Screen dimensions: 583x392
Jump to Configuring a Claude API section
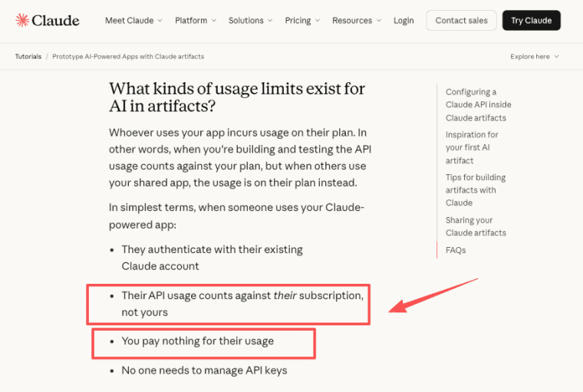(478, 105)
